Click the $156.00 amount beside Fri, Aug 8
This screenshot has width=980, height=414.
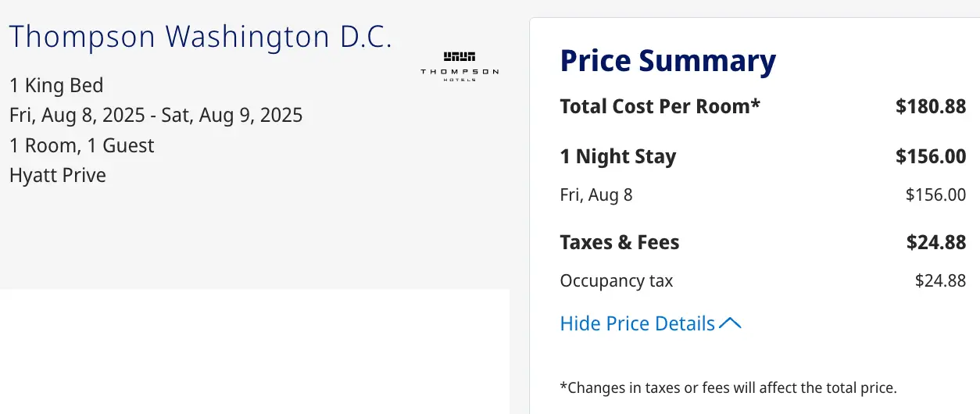(935, 195)
